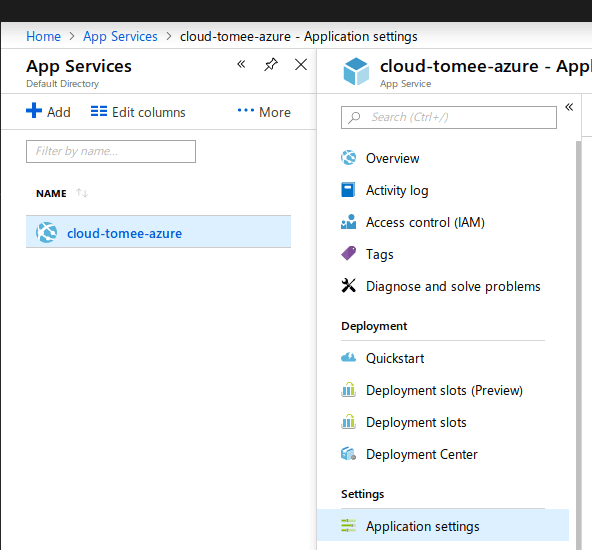
Task: Click the Quickstart cloud icon
Action: [x=348, y=357]
